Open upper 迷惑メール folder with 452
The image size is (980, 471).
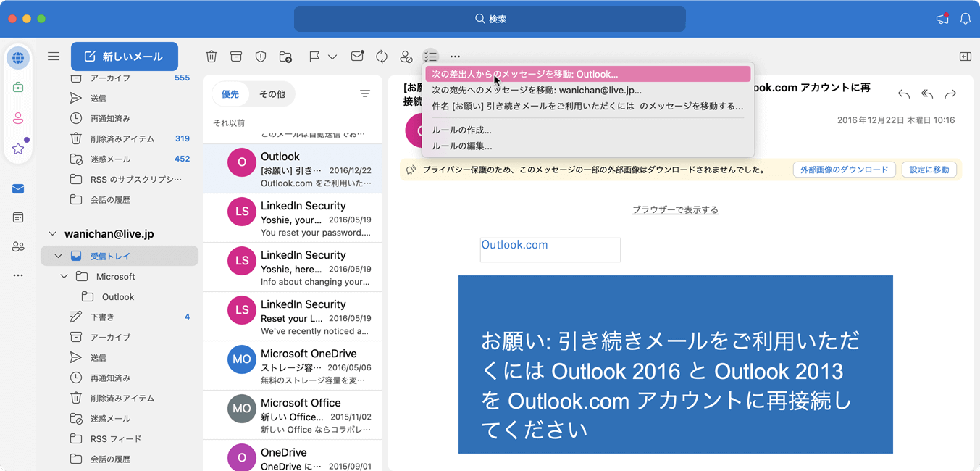click(x=120, y=159)
